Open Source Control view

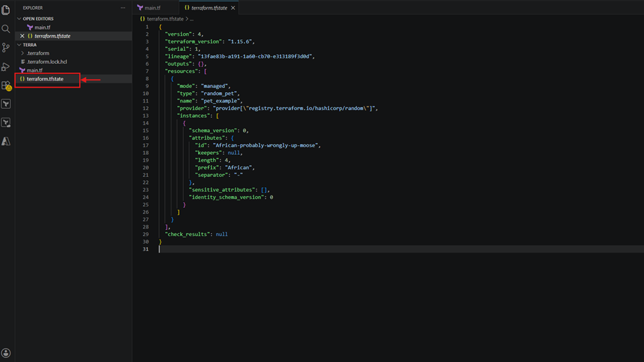pos(6,47)
